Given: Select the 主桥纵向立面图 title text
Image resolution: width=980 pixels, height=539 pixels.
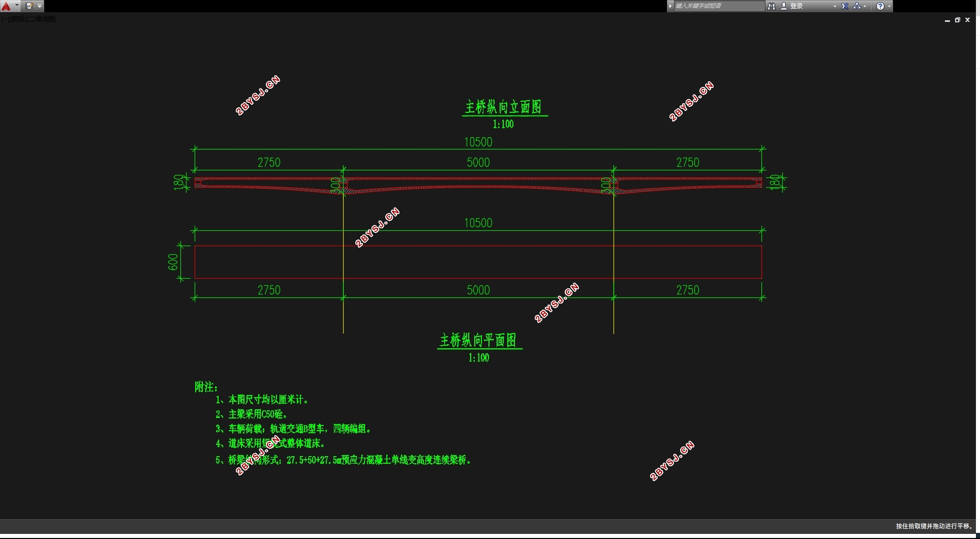Looking at the screenshot, I should [504, 107].
